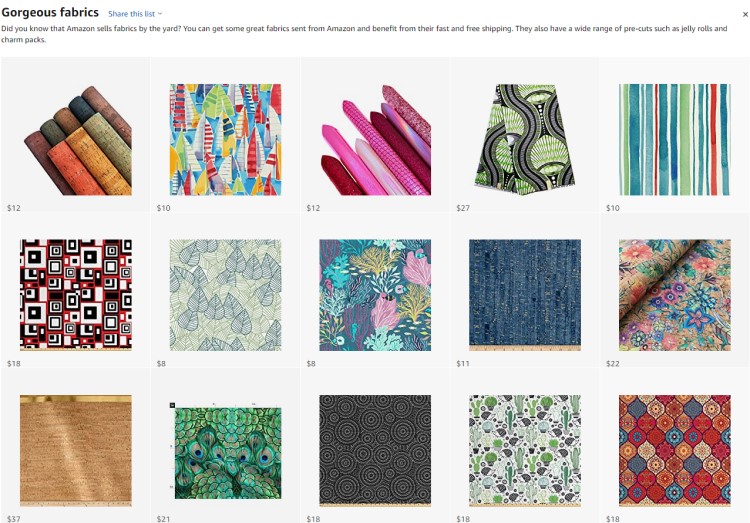Select the sailboat print fabric thumbnail
750x523 pixels.
click(226, 140)
